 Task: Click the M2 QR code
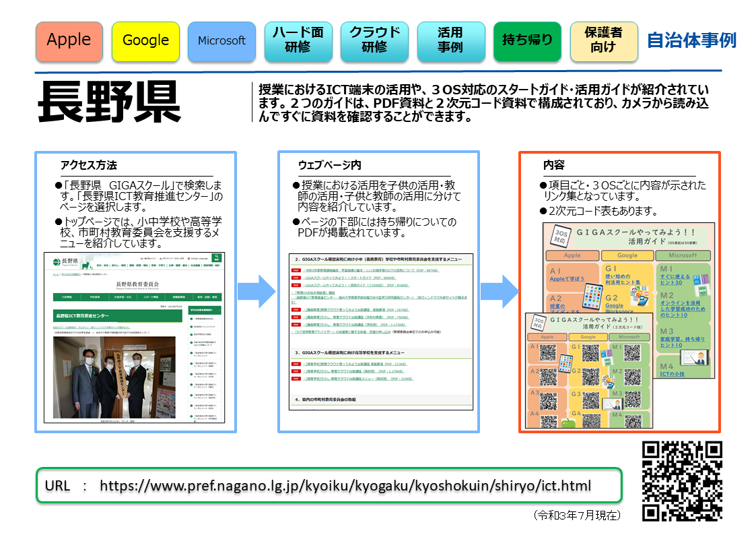tap(633, 377)
